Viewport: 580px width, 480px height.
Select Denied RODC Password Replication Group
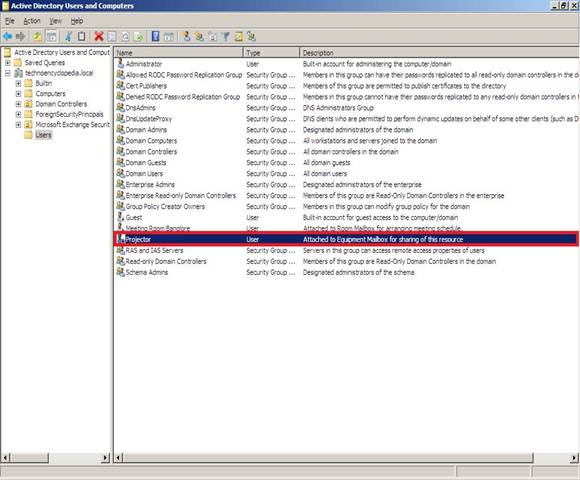pos(346,97)
